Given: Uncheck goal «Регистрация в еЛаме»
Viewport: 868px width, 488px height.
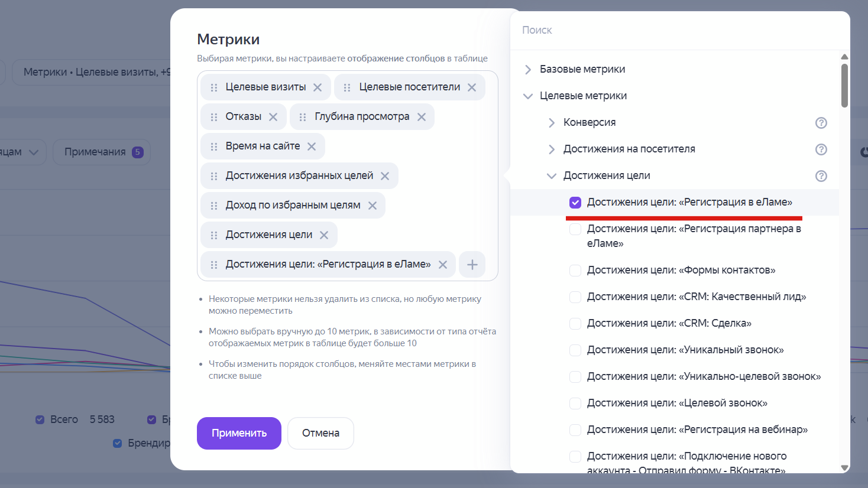Looking at the screenshot, I should point(575,202).
